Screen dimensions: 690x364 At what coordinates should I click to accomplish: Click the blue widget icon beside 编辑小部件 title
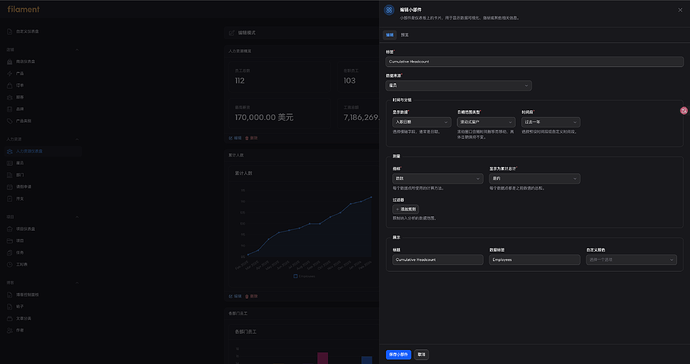point(389,10)
